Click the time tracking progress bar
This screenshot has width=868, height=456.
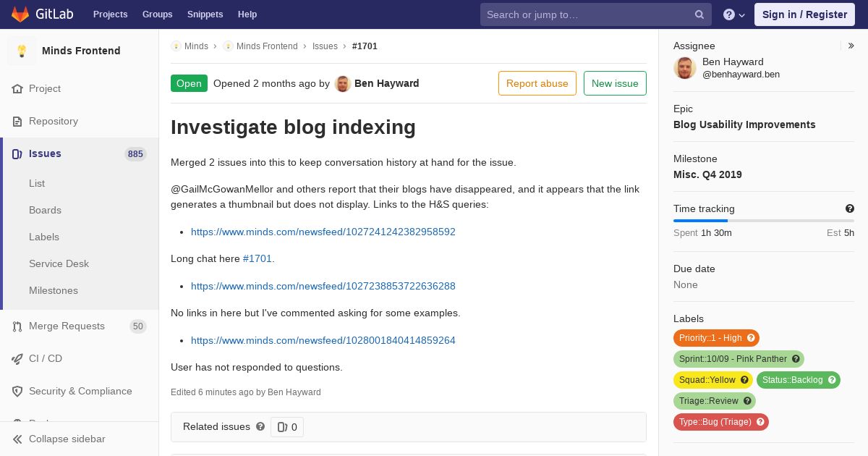tap(764, 221)
